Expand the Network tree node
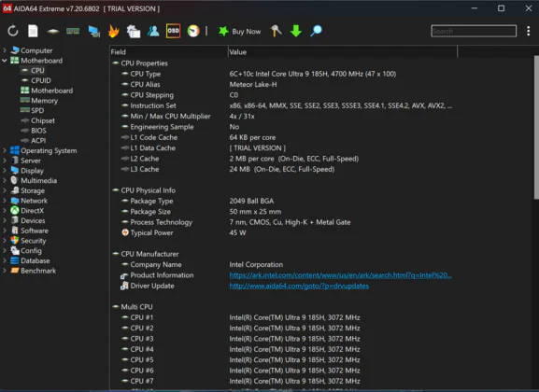This screenshot has width=539, height=392. click(5, 201)
